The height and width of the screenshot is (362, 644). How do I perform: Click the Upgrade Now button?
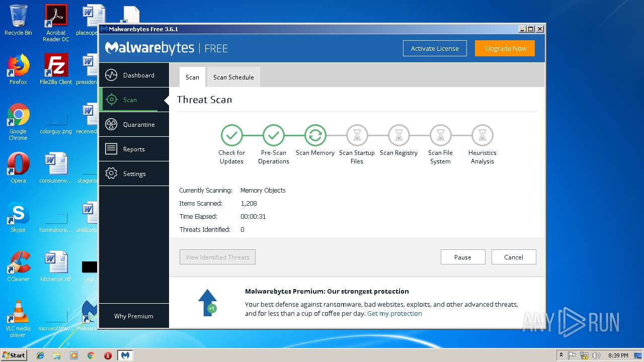[506, 48]
